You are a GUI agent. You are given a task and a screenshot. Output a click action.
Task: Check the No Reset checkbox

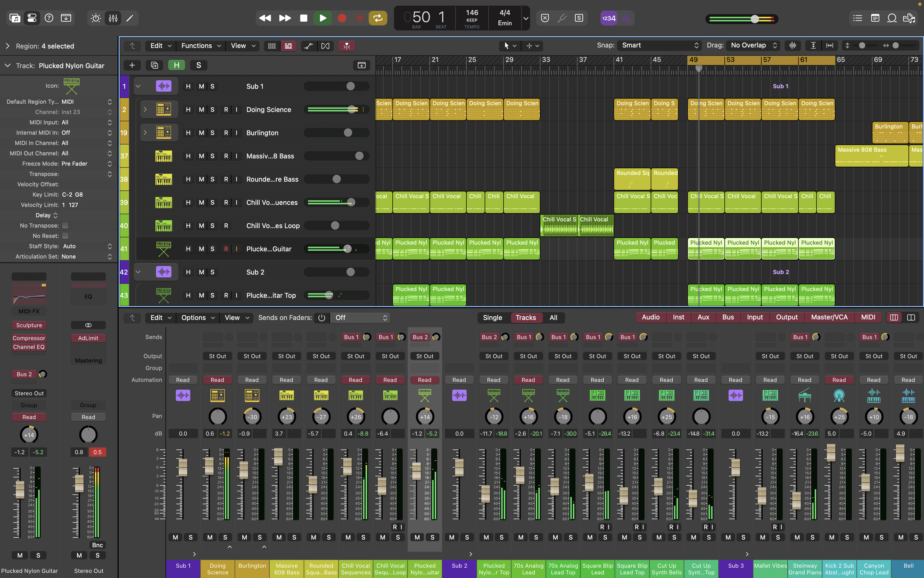pos(65,236)
